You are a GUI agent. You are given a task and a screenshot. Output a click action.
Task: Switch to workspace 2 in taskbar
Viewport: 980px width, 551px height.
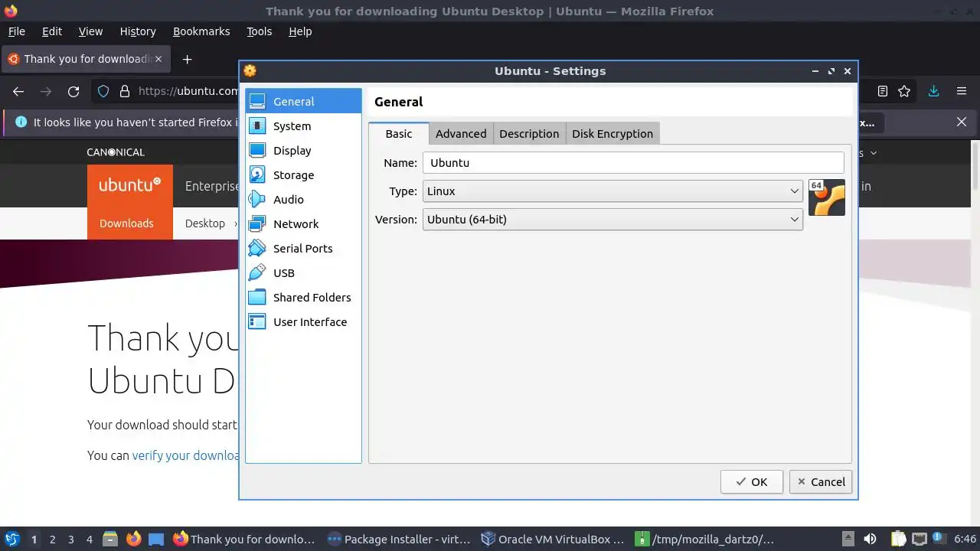tap(53, 539)
